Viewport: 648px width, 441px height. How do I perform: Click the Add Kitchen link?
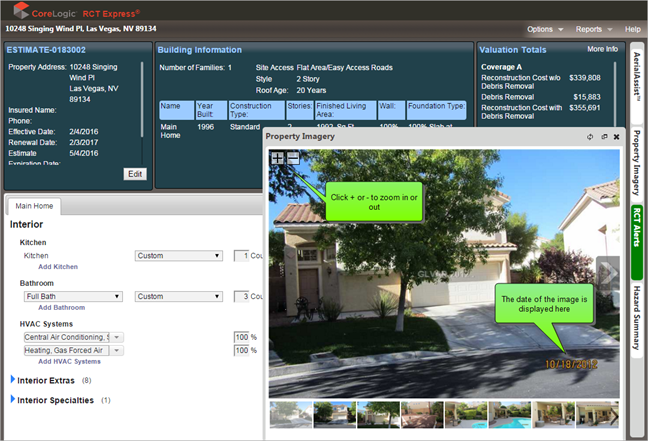click(57, 267)
